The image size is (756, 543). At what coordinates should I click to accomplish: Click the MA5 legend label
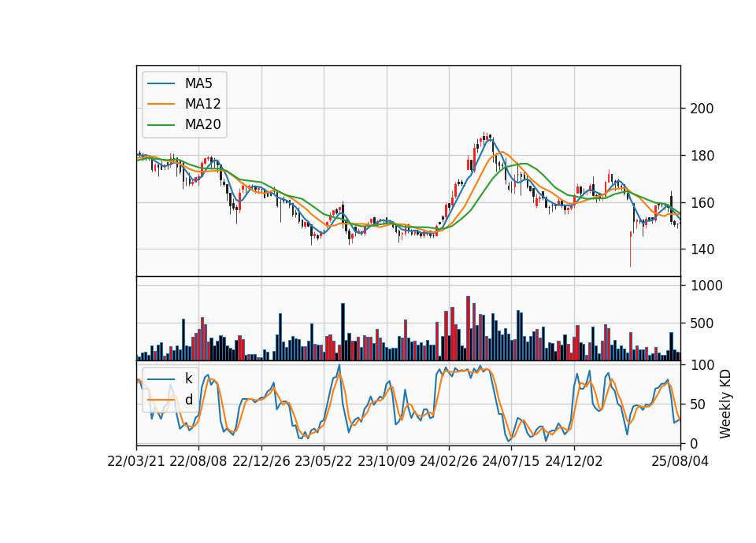coord(198,83)
